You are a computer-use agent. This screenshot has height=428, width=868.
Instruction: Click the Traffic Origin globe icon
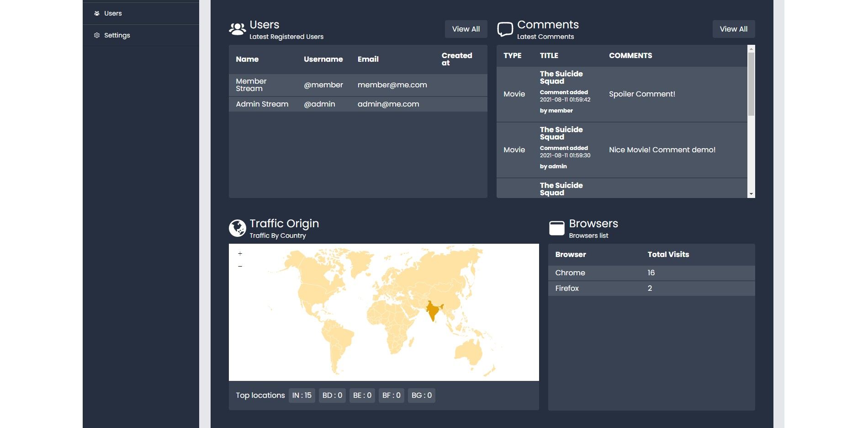237,228
